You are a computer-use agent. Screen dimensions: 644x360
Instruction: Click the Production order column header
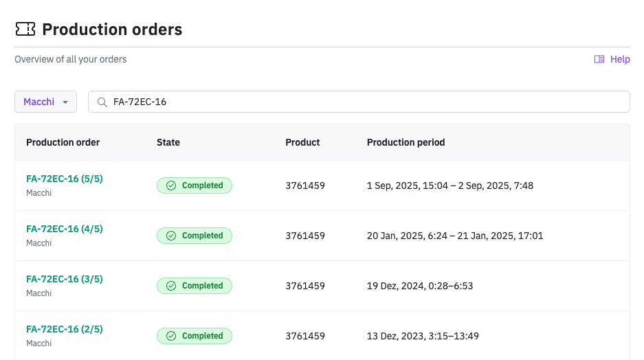click(x=63, y=142)
